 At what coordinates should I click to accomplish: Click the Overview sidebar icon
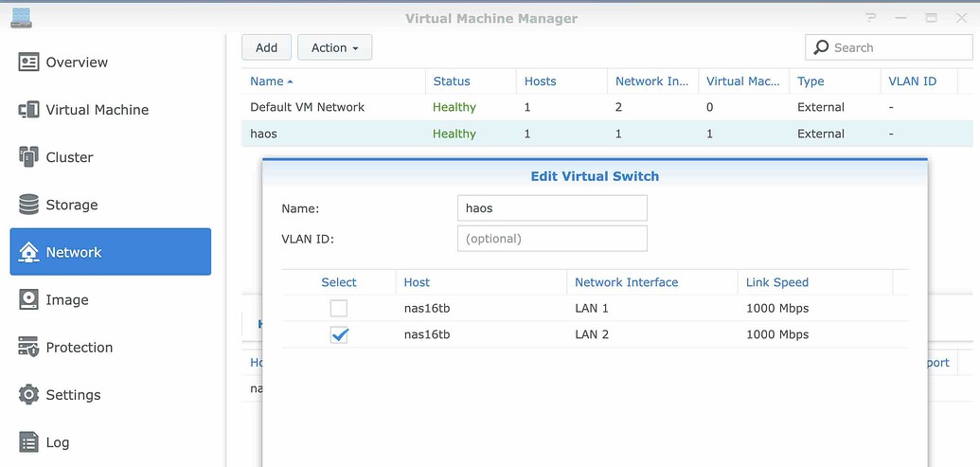pos(28,62)
